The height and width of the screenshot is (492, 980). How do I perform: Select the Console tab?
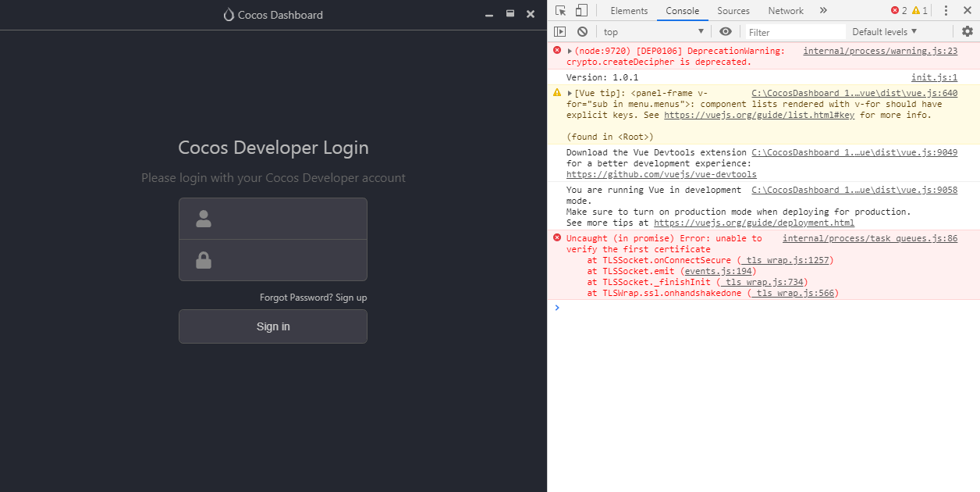pos(682,11)
